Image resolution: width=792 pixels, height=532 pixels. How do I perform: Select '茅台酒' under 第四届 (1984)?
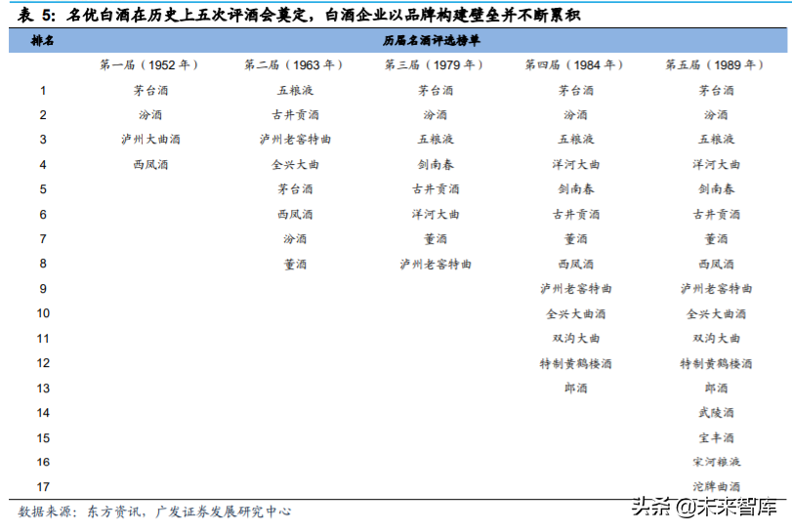[576, 91]
